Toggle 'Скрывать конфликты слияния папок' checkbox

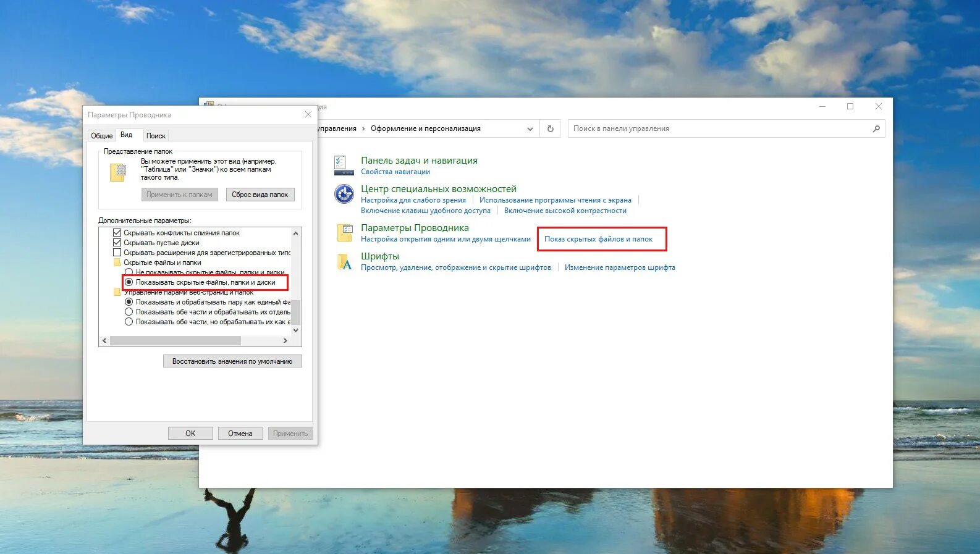tap(117, 233)
